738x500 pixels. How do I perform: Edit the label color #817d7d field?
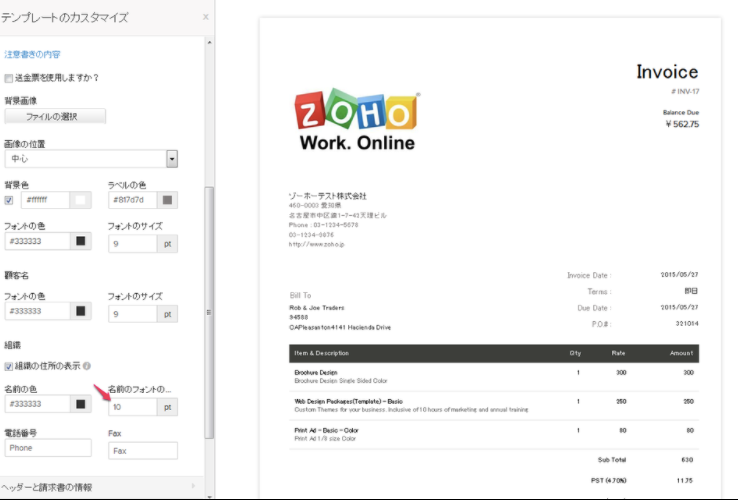coord(132,200)
